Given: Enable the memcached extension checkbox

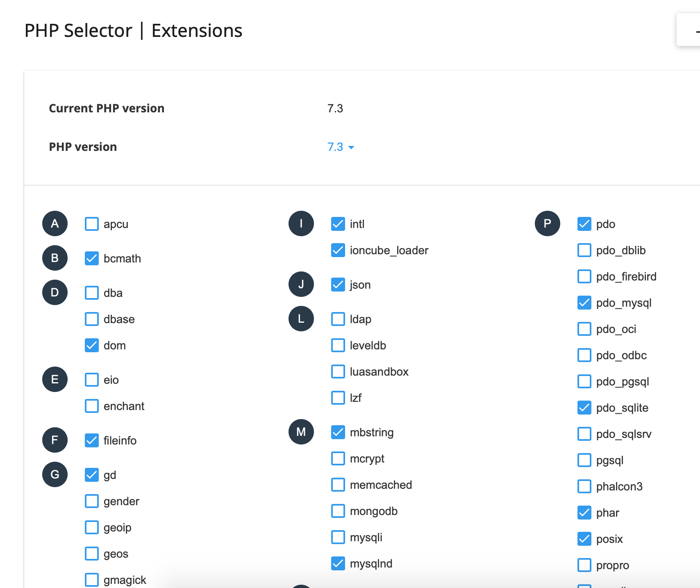Looking at the screenshot, I should point(338,485).
